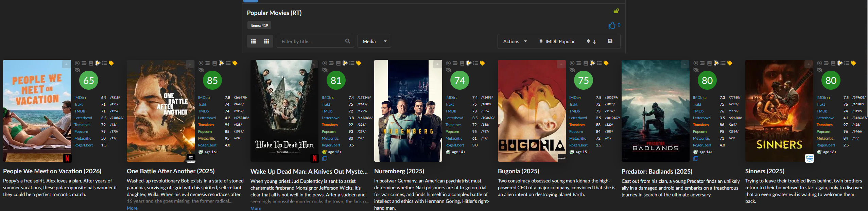
Task: Click the magnifier search icon in filter box
Action: click(x=347, y=41)
